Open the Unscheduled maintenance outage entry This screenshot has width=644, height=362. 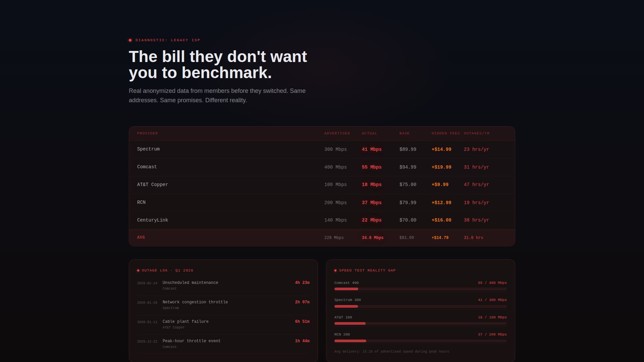(x=190, y=283)
